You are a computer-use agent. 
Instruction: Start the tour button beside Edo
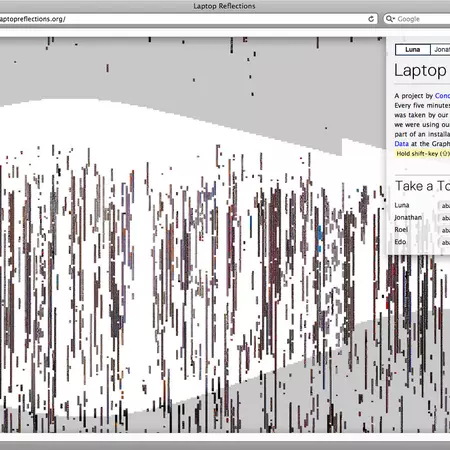[x=444, y=243]
